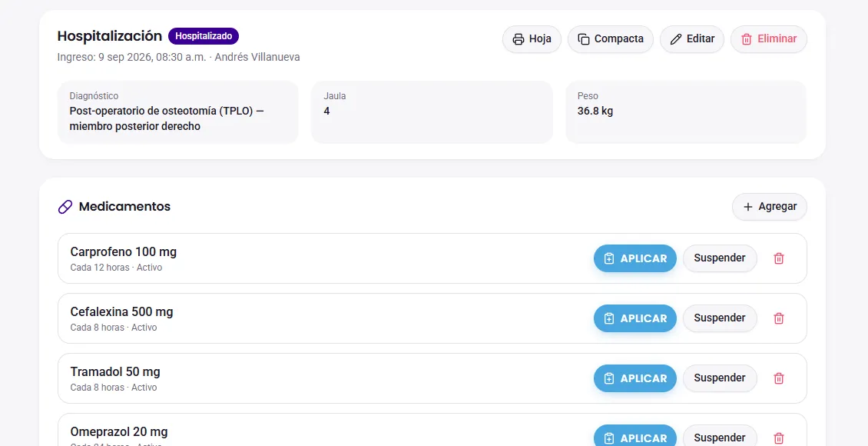The image size is (868, 446).
Task: Remove Tramadol 50 mg via trash icon
Action: (x=778, y=378)
